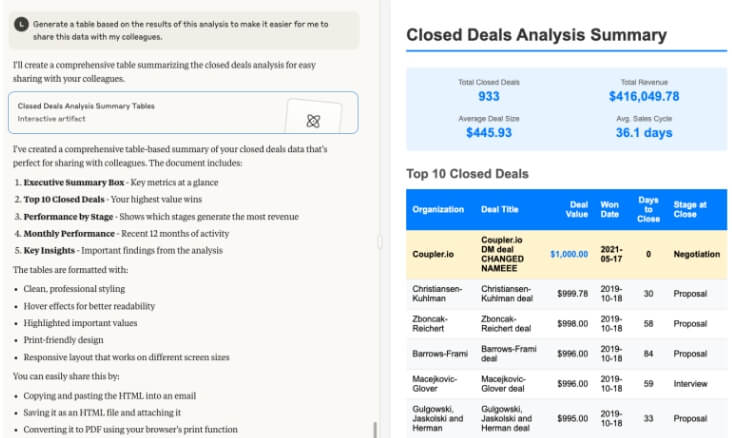
Task: Click the Total Revenue $416,049.78 metric
Action: pyautogui.click(x=643, y=90)
